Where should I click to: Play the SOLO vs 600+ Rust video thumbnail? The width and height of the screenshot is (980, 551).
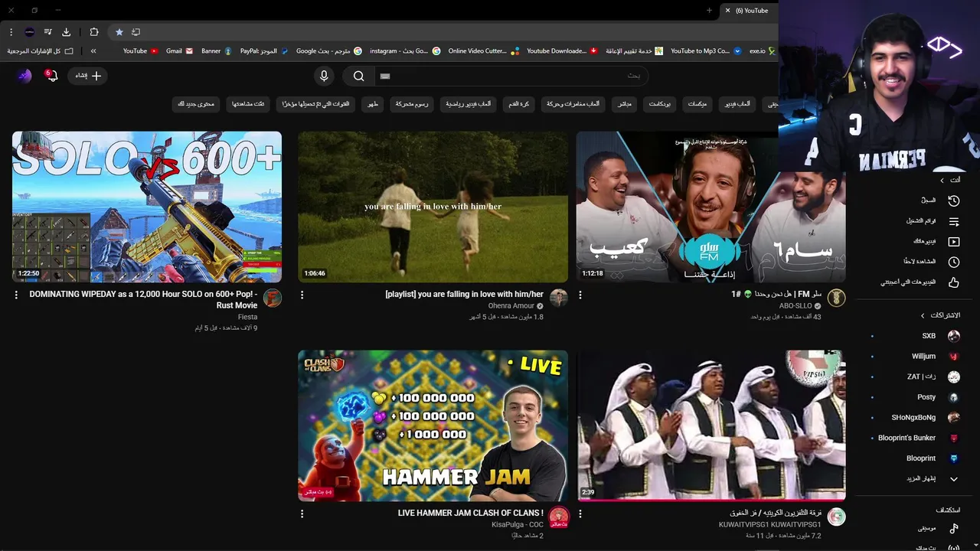pyautogui.click(x=147, y=207)
